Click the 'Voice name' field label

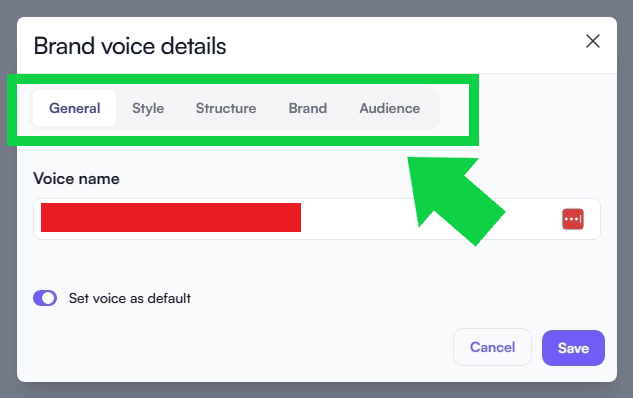(76, 178)
